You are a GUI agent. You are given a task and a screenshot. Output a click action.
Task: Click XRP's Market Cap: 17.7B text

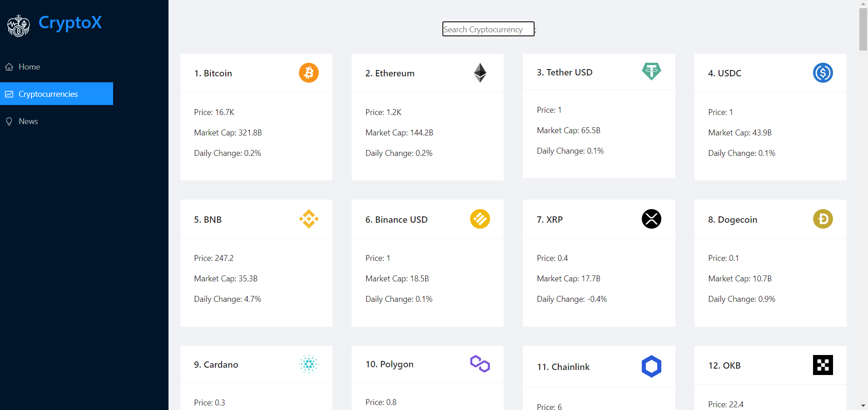pos(569,279)
